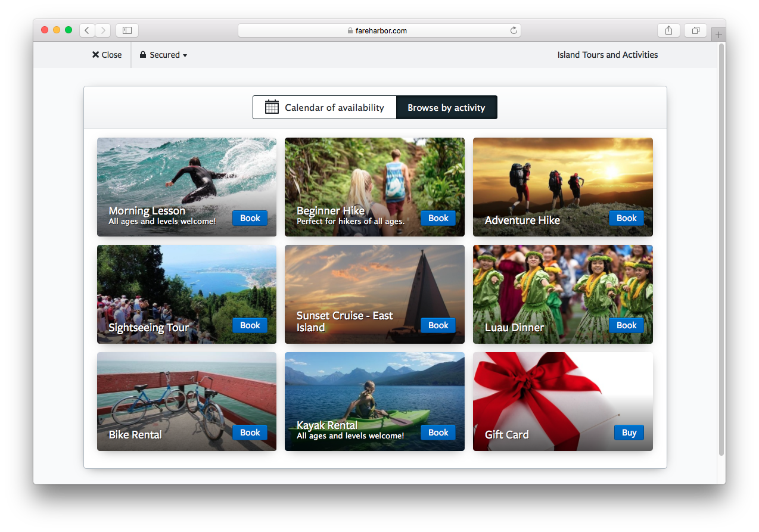This screenshot has height=532, width=759.
Task: Open the Secured dropdown menu
Action: [x=163, y=54]
